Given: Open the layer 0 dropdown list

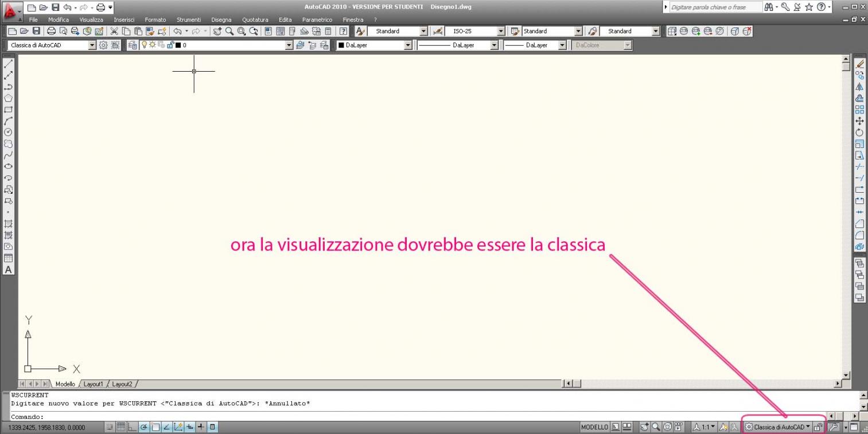Looking at the screenshot, I should tap(290, 45).
